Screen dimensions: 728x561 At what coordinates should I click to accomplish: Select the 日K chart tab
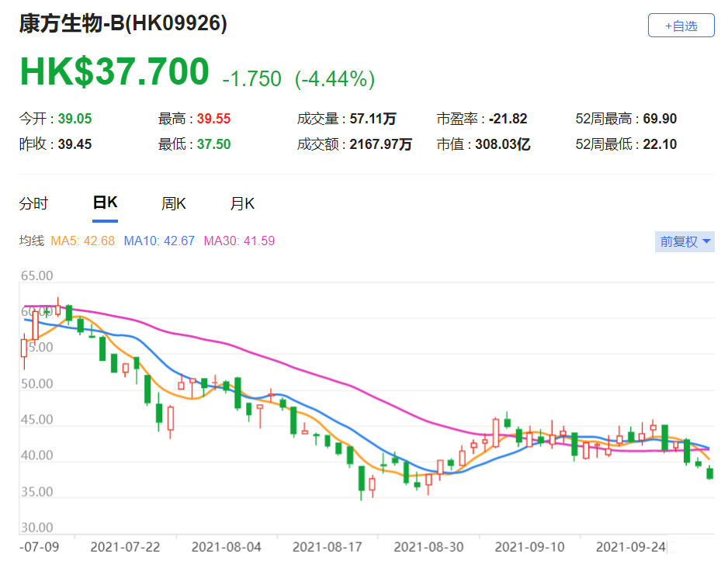pos(106,203)
